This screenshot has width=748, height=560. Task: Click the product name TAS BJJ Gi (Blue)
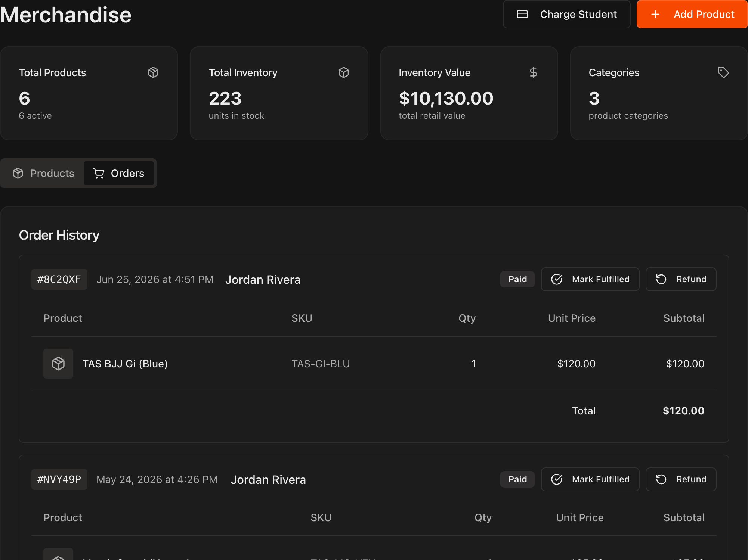click(x=125, y=364)
